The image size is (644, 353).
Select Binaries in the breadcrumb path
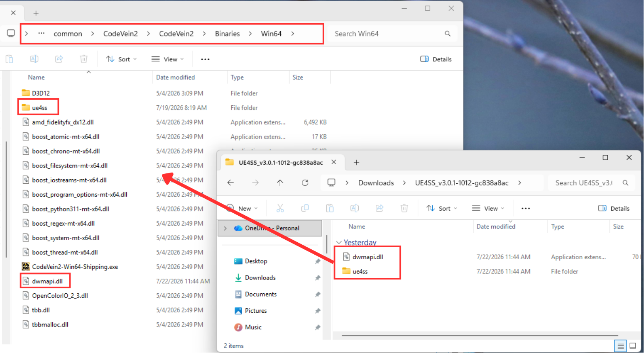tap(228, 34)
